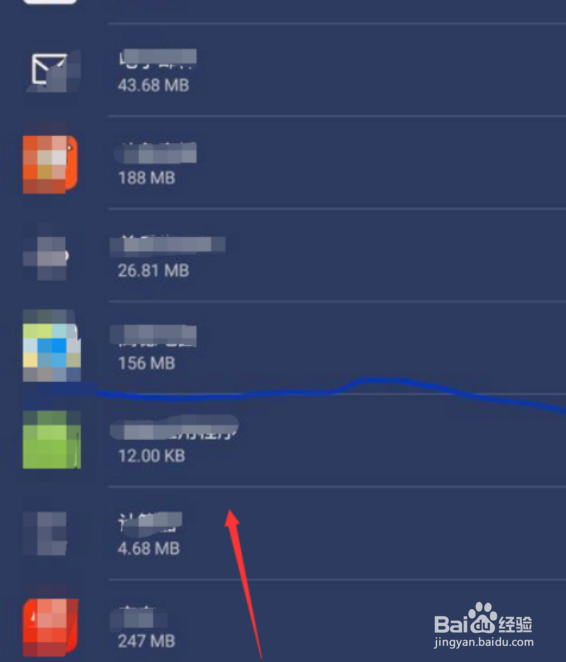Tap the green icon beside 12.00 KB

pyautogui.click(x=51, y=440)
